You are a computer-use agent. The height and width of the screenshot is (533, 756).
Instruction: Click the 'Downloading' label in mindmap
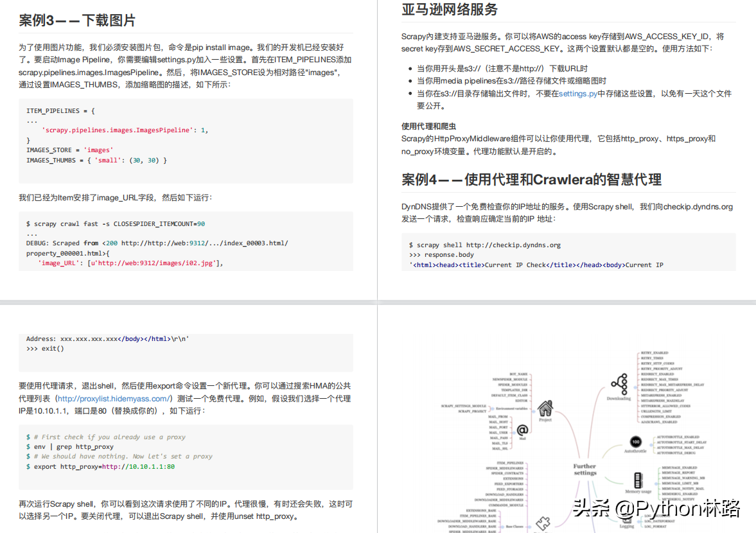(619, 399)
